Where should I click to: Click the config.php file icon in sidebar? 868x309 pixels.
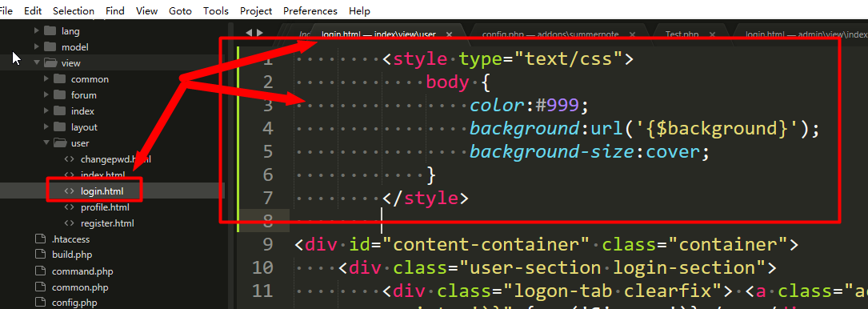pos(40,303)
